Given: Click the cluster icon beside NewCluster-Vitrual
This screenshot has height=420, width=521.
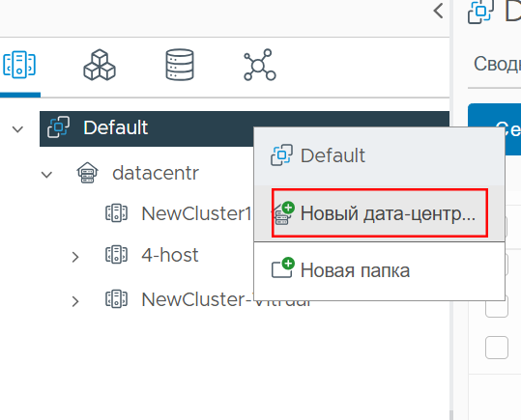Looking at the screenshot, I should 116,299.
